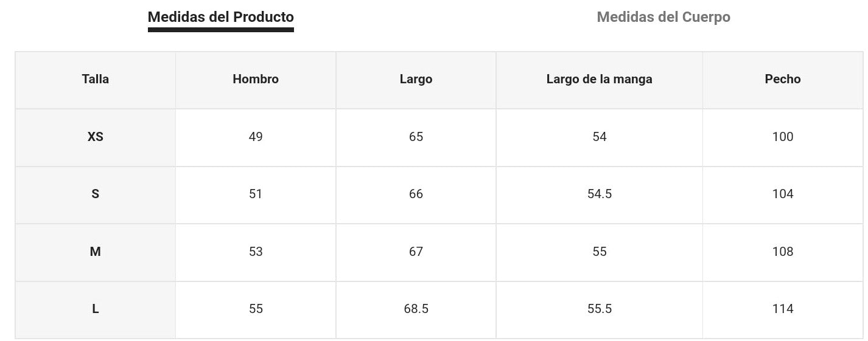This screenshot has height=341, width=868.
Task: Select the L size row label
Action: pyautogui.click(x=96, y=309)
